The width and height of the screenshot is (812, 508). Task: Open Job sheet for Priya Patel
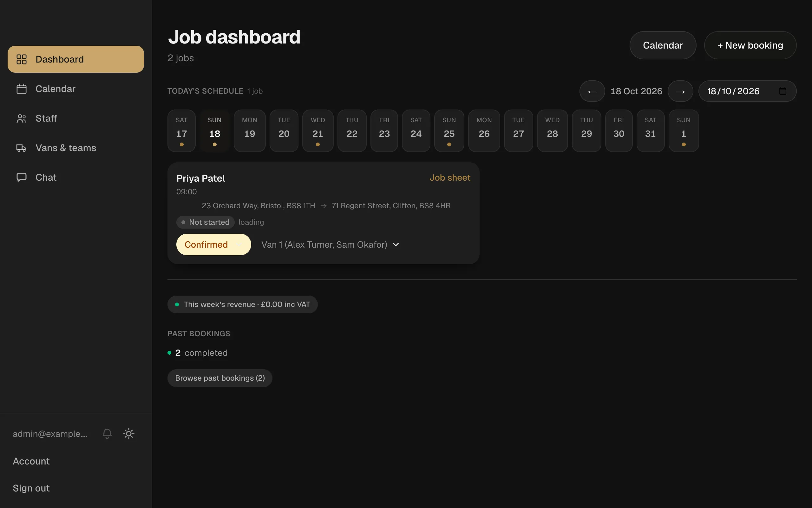coord(450,178)
